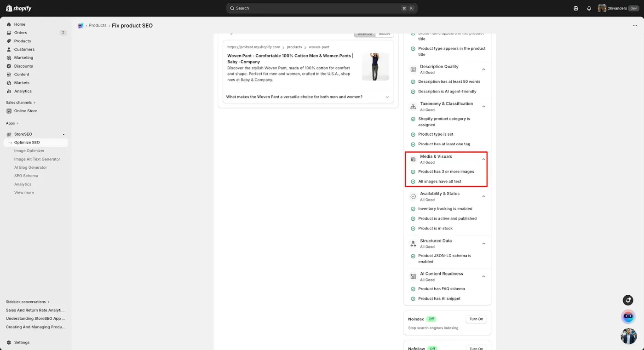The image size is (644, 350).
Task: Open Image Alt Text Generator
Action: [37, 159]
